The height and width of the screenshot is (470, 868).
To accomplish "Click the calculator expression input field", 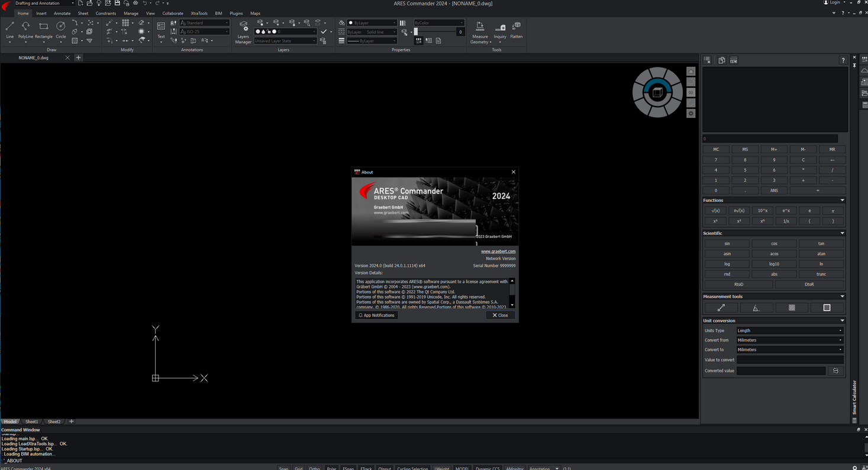I will tap(770, 139).
